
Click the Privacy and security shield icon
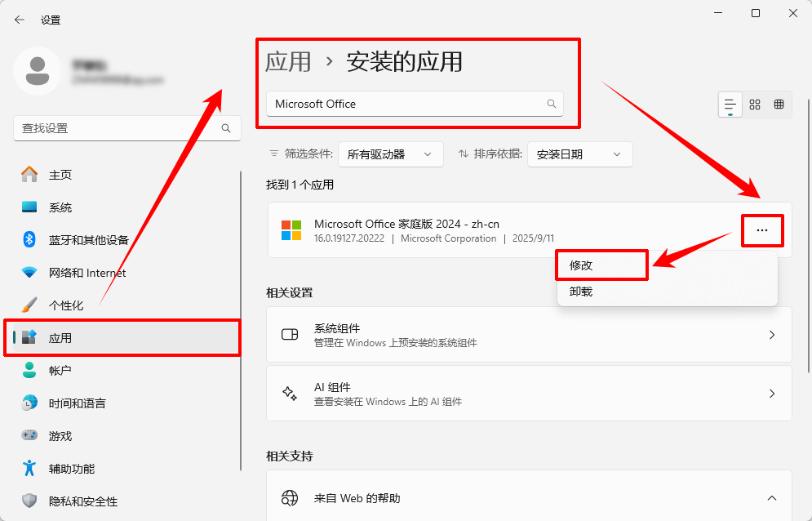click(29, 501)
